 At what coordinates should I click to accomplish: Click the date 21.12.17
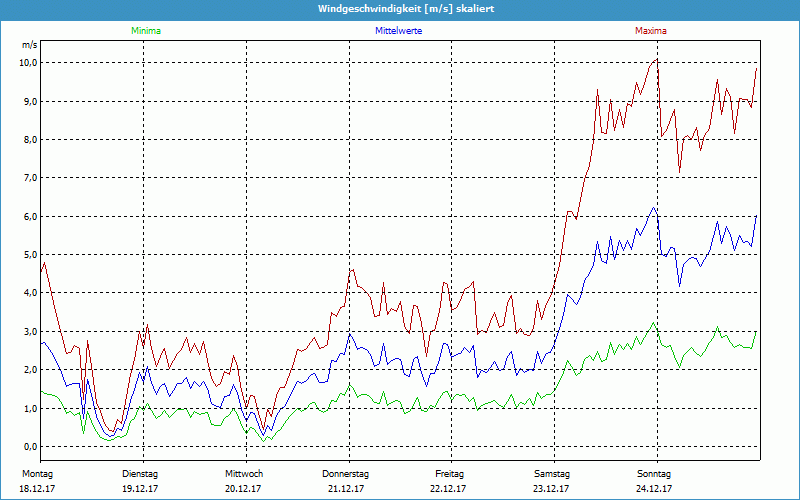[346, 489]
